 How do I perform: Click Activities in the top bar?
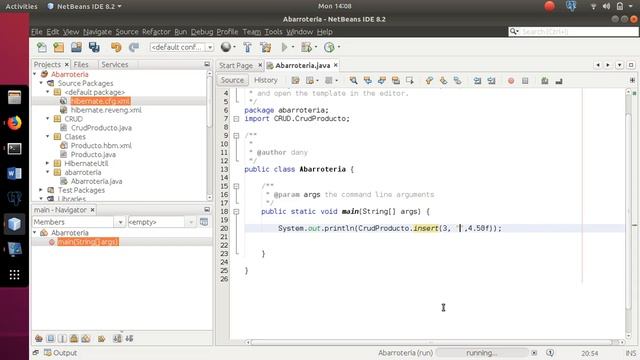pos(21,6)
